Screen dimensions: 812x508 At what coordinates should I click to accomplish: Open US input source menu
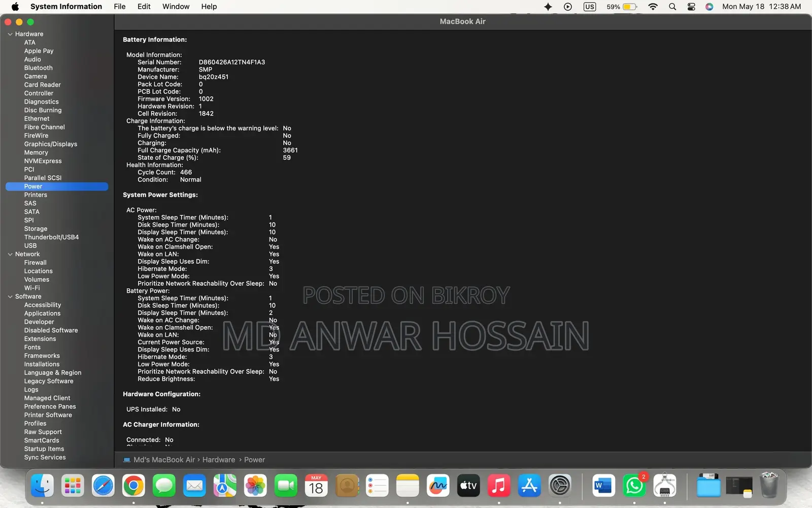(590, 7)
